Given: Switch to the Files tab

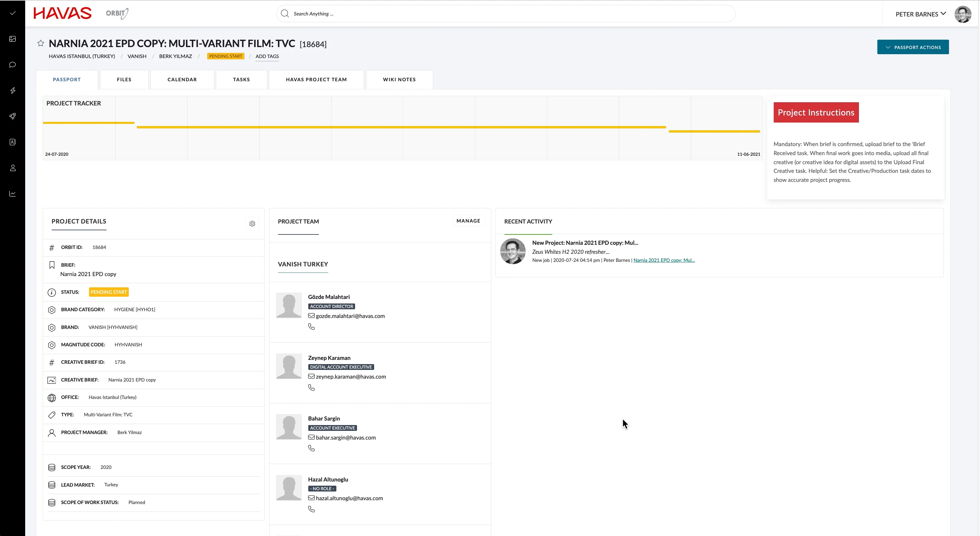Looking at the screenshot, I should [124, 79].
